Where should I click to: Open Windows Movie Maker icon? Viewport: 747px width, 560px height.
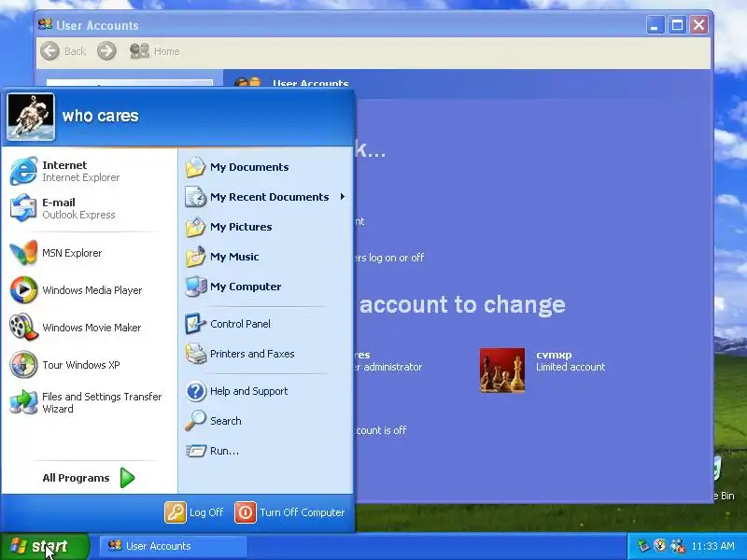[x=24, y=328]
